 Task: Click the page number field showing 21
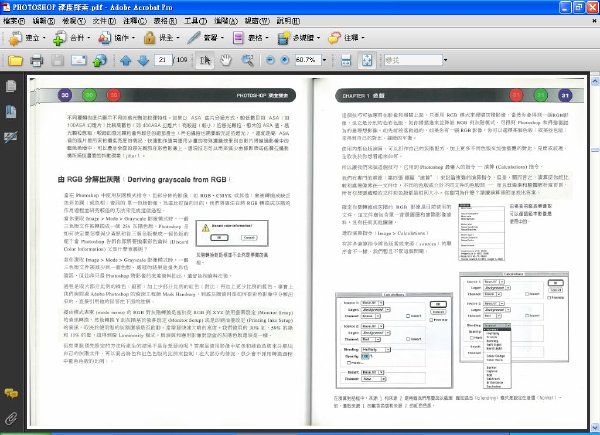(163, 60)
